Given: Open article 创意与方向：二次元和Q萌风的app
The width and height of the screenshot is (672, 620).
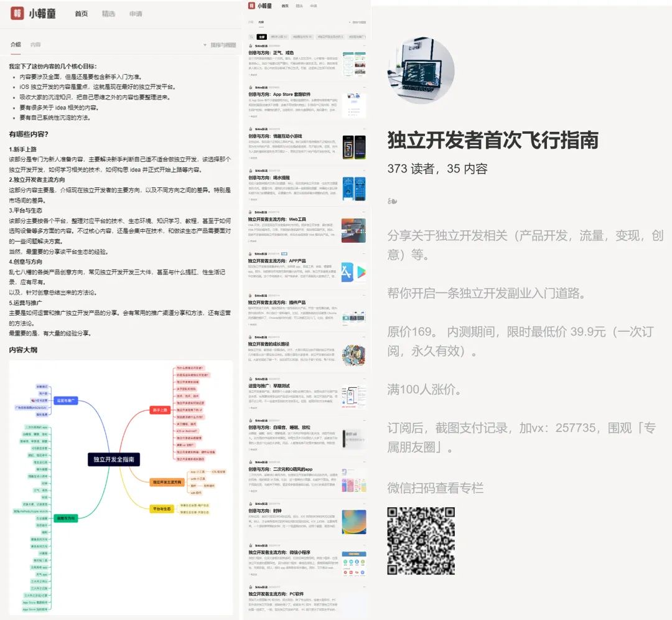Looking at the screenshot, I should click(x=281, y=469).
